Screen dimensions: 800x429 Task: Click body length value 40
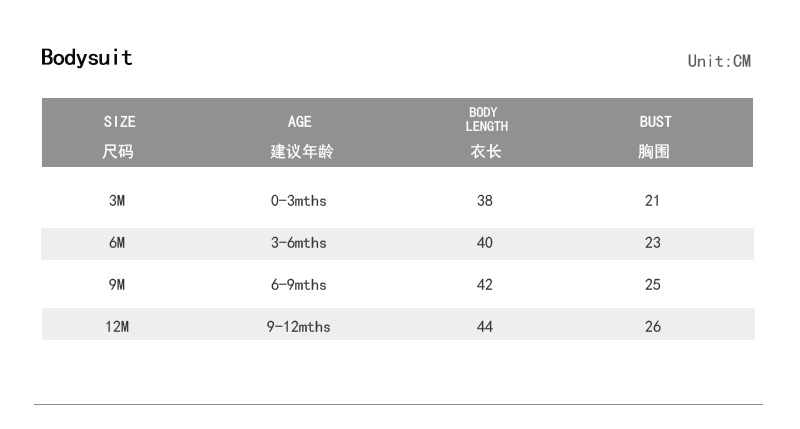[x=485, y=243]
